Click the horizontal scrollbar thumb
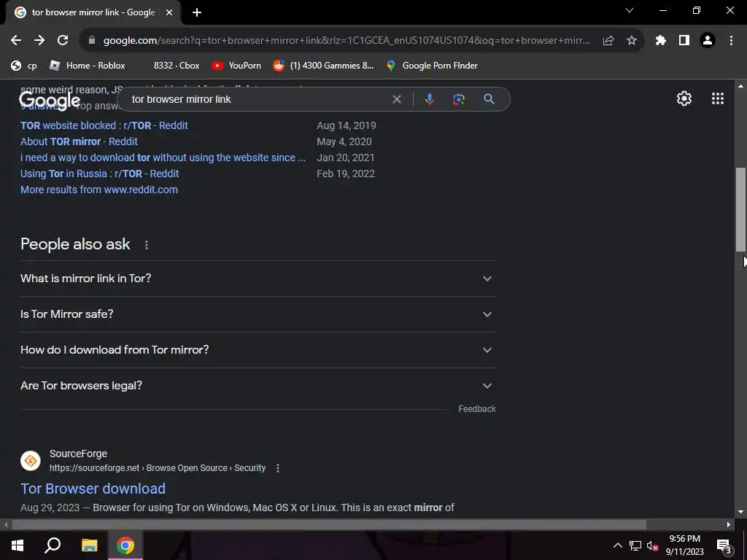This screenshot has height=560, width=747. [x=329, y=525]
